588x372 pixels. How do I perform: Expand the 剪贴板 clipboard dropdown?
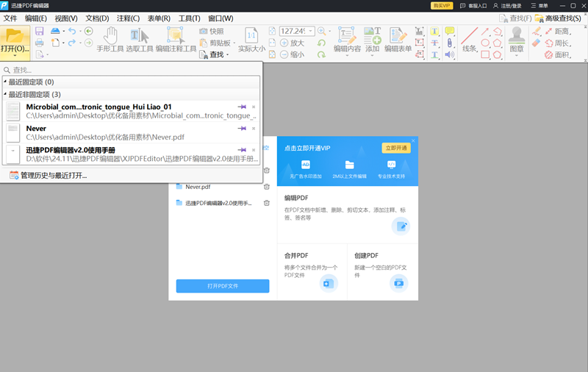click(x=234, y=43)
